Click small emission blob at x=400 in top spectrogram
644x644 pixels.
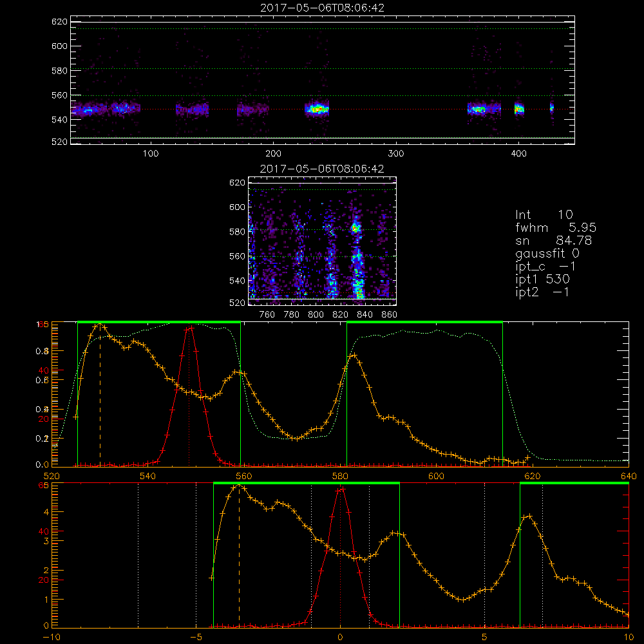coord(519,109)
